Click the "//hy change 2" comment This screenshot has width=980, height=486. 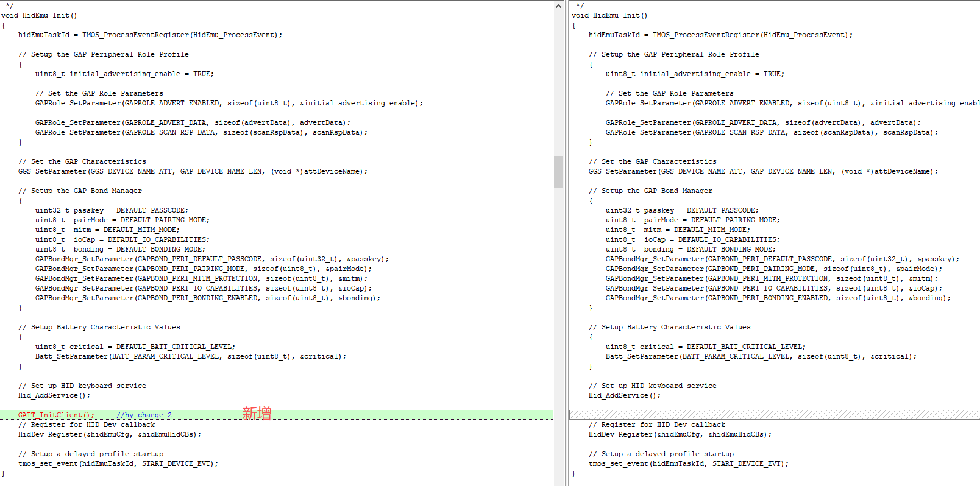click(144, 415)
